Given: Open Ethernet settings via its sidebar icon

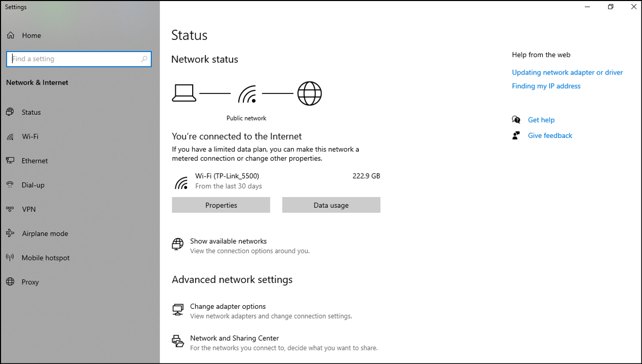Looking at the screenshot, I should point(10,160).
